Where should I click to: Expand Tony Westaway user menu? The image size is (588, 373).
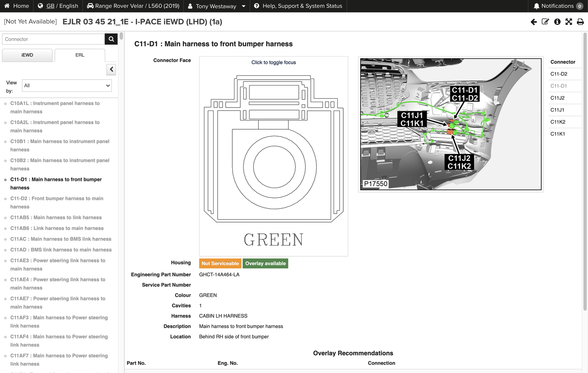pos(216,6)
